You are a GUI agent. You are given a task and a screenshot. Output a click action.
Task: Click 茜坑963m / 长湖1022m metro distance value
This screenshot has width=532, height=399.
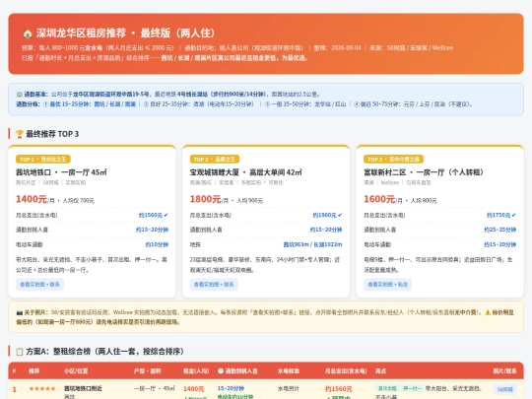point(313,244)
